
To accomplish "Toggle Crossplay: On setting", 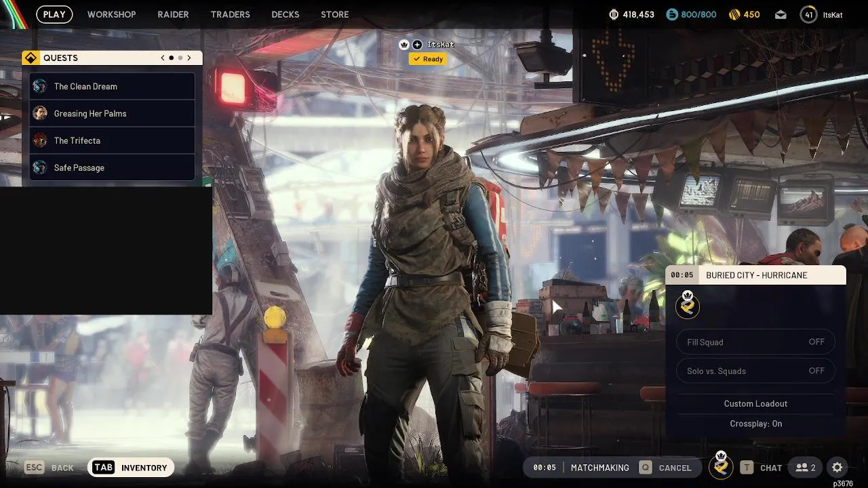I will (755, 424).
